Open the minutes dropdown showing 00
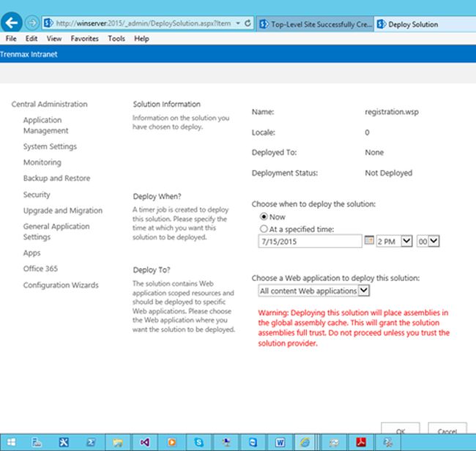This screenshot has height=451, width=476. pos(428,242)
